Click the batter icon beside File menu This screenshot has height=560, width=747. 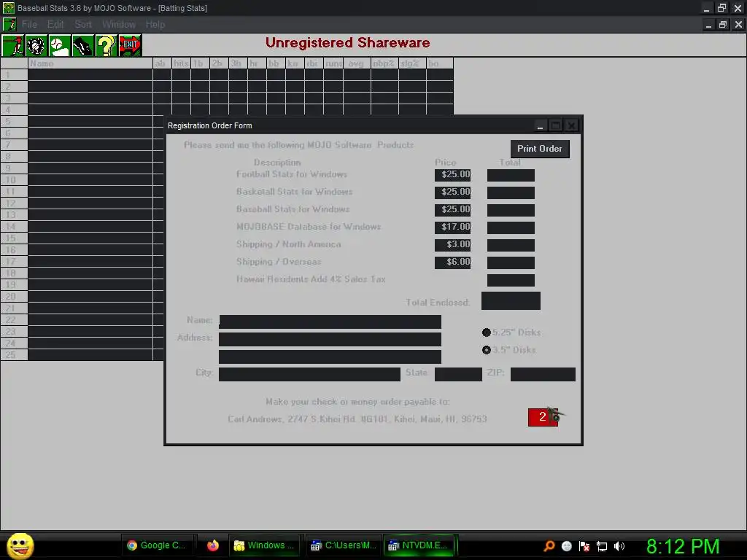click(x=9, y=24)
